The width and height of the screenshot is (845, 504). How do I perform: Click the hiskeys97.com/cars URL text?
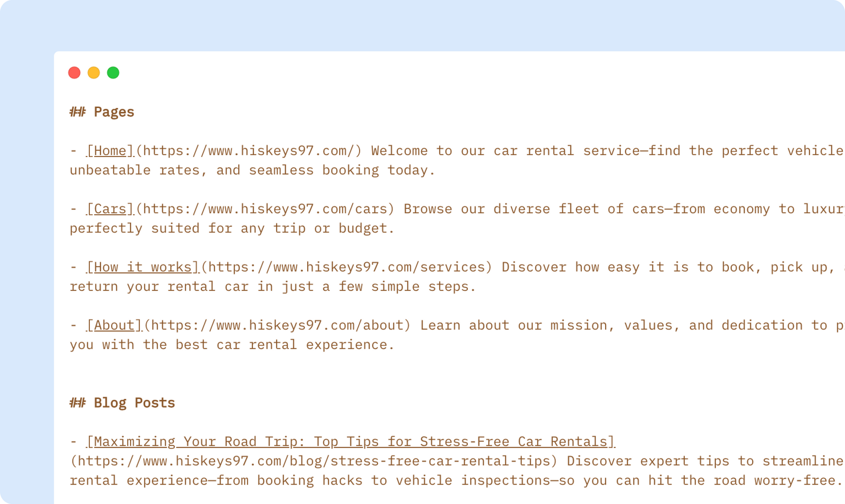[x=265, y=209]
